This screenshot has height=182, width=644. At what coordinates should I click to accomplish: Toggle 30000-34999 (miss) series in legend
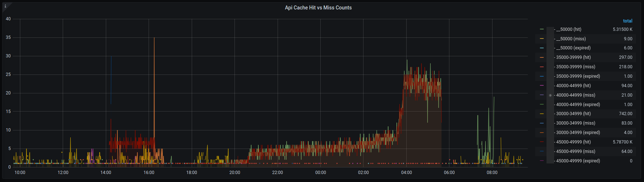pyautogui.click(x=576, y=123)
